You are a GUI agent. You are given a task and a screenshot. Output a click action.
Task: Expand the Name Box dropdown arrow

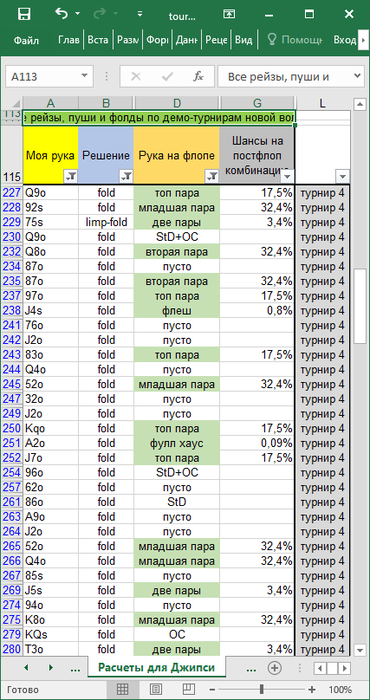84,76
